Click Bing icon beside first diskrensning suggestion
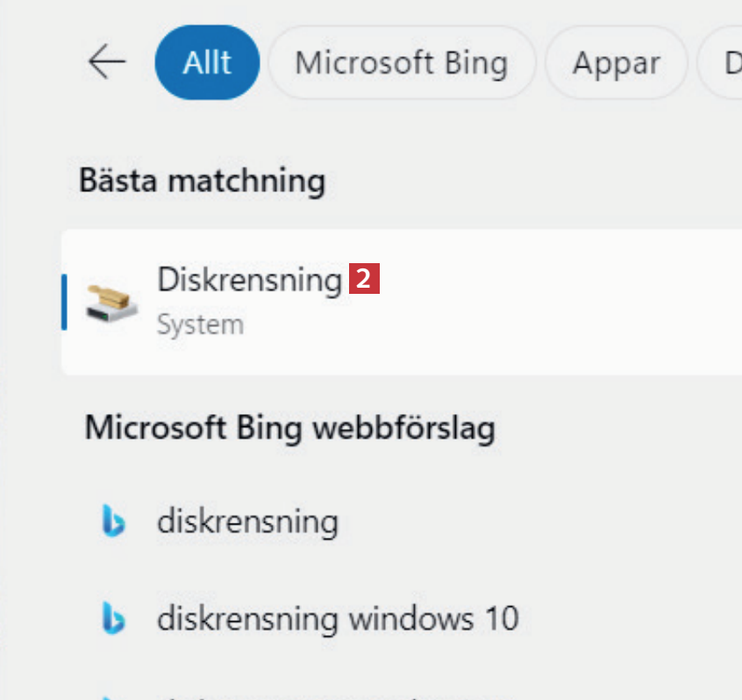 coord(113,523)
